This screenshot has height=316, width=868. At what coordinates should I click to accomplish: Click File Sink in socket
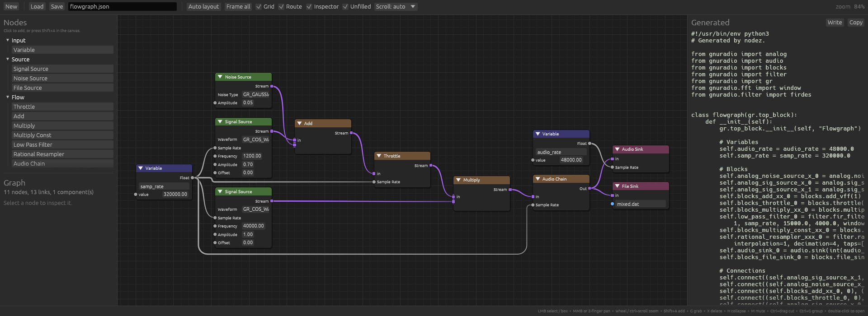612,195
